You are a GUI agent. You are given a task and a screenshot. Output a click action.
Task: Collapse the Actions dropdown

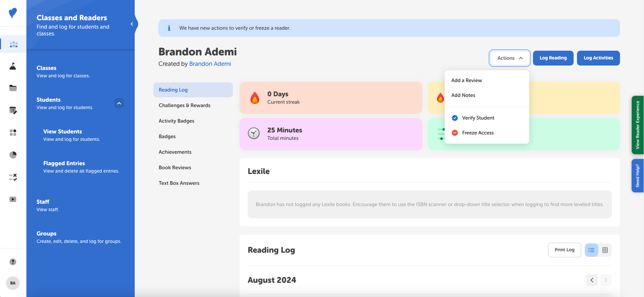(x=510, y=58)
